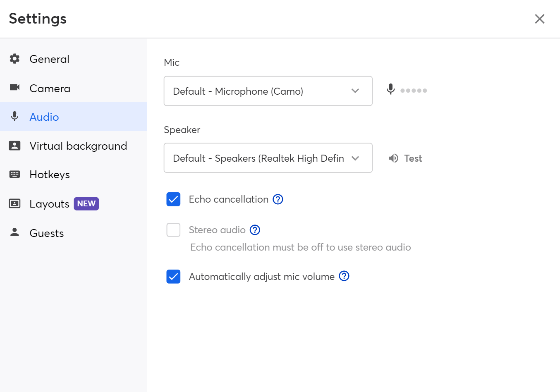
Task: Open the Hotkeys settings section
Action: click(x=50, y=174)
